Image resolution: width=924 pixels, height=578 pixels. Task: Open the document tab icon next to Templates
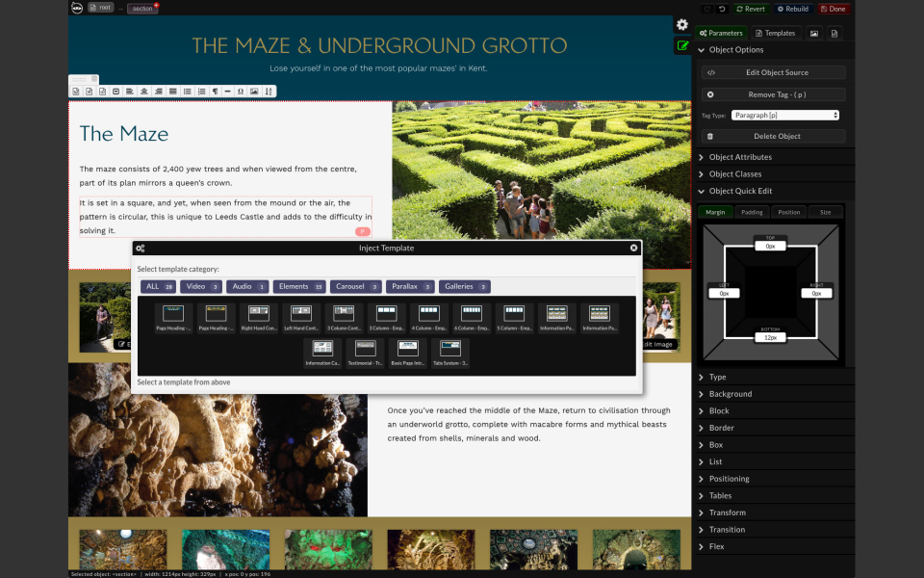click(834, 34)
